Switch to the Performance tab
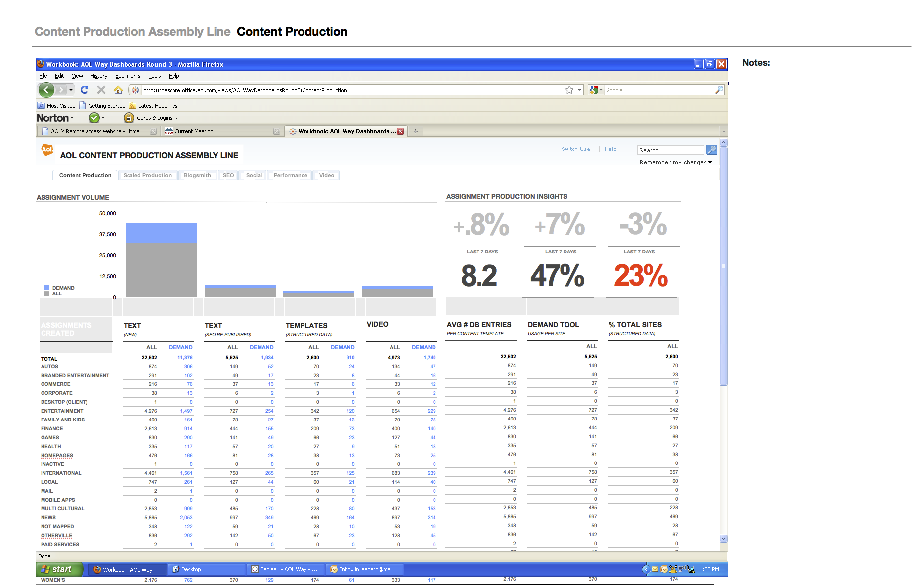This screenshot has width=912, height=588. tap(291, 175)
